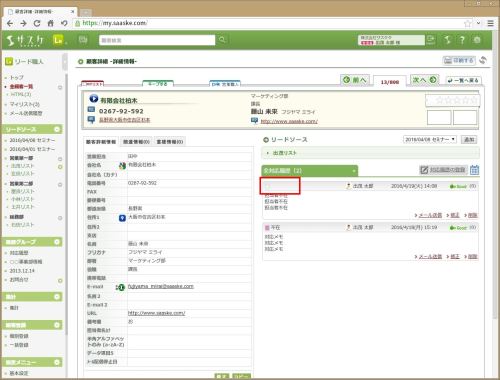Screen dimensions: 500x380
Task: Click the blue arrow icon beside company name
Action: click(94, 99)
